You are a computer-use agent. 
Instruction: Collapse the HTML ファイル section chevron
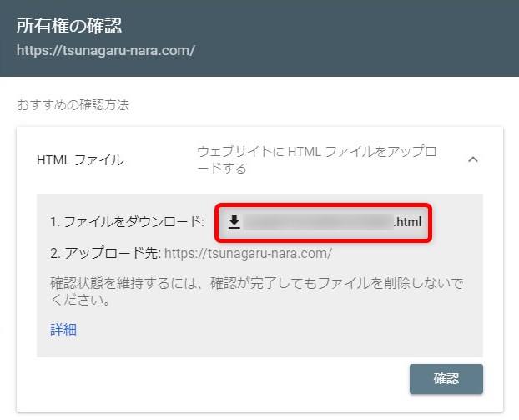point(473,159)
